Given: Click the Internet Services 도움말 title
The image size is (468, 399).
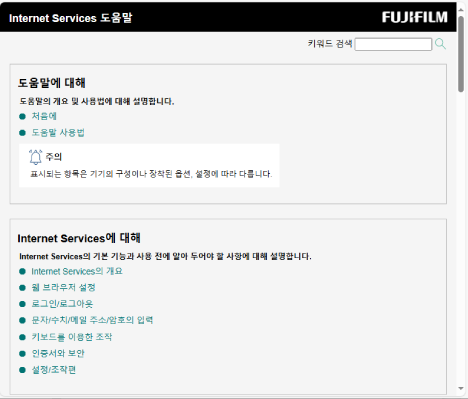Looking at the screenshot, I should click(71, 18).
